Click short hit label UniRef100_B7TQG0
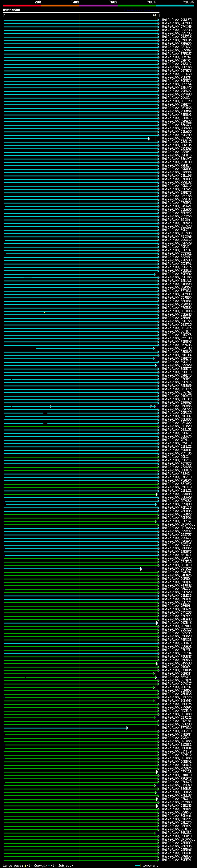This screenshot has height=868, width=197. [176, 728]
